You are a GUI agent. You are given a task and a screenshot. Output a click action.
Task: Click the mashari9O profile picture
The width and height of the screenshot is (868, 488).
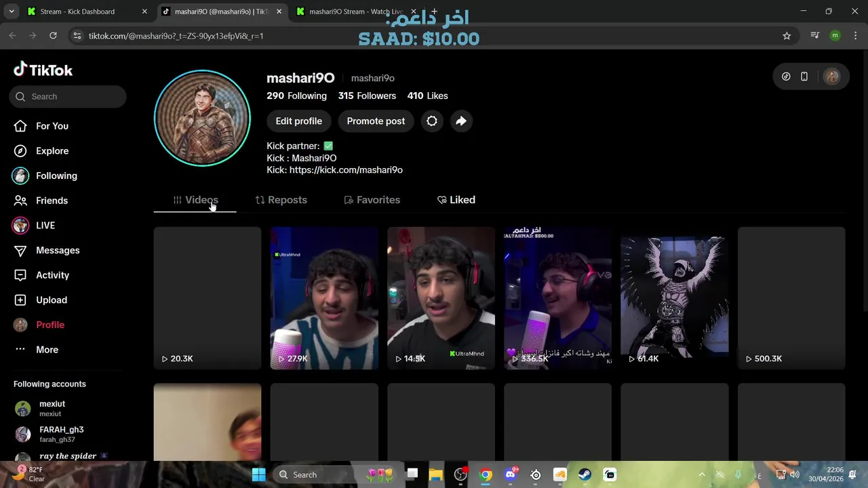pos(202,118)
